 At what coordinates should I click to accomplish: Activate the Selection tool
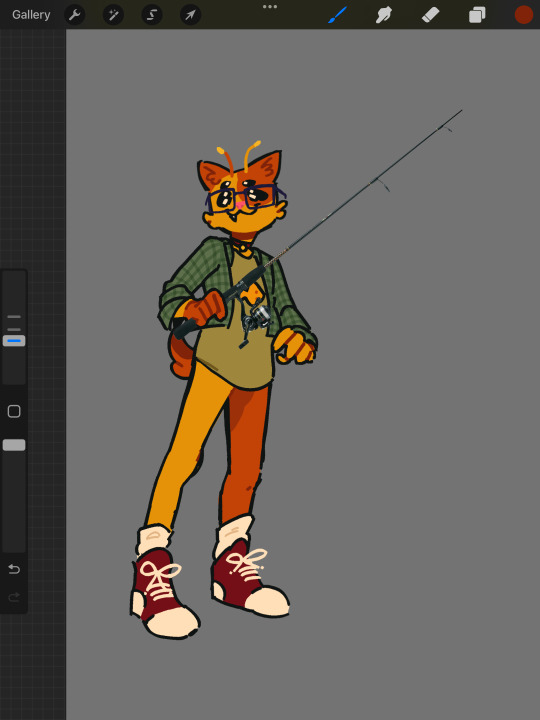[152, 15]
